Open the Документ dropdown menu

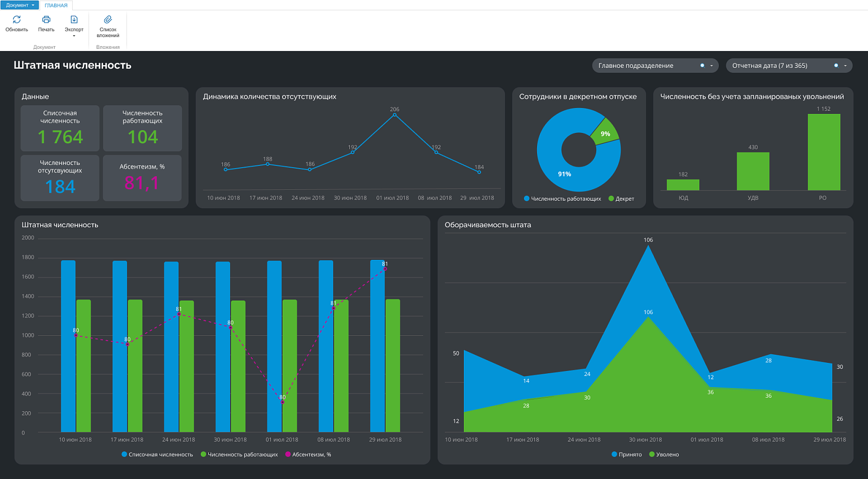(x=20, y=5)
